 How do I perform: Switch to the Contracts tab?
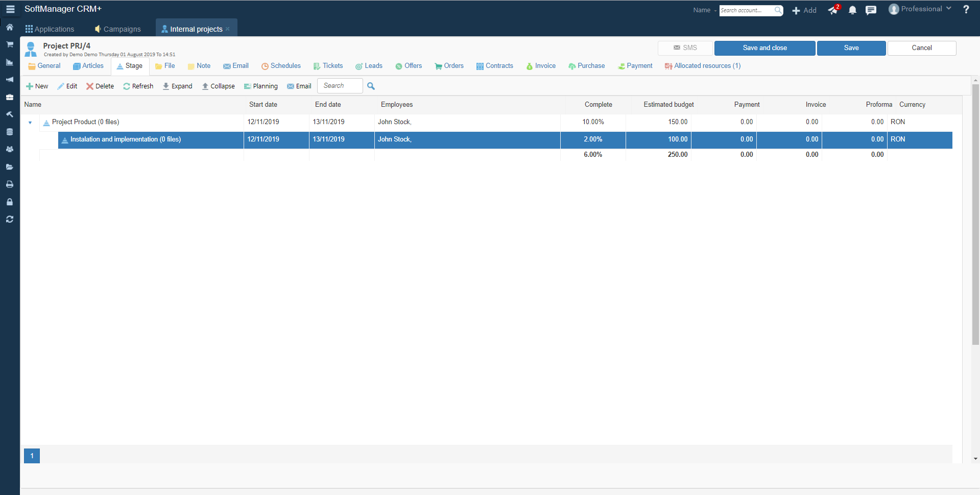click(x=494, y=66)
